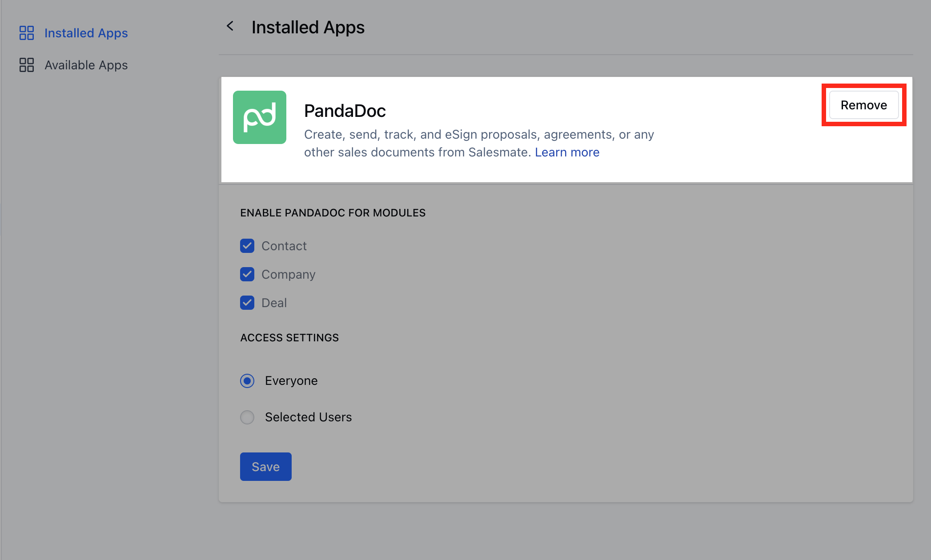Viewport: 931px width, 560px height.
Task: Click the PandaDoc description text
Action: [x=479, y=143]
